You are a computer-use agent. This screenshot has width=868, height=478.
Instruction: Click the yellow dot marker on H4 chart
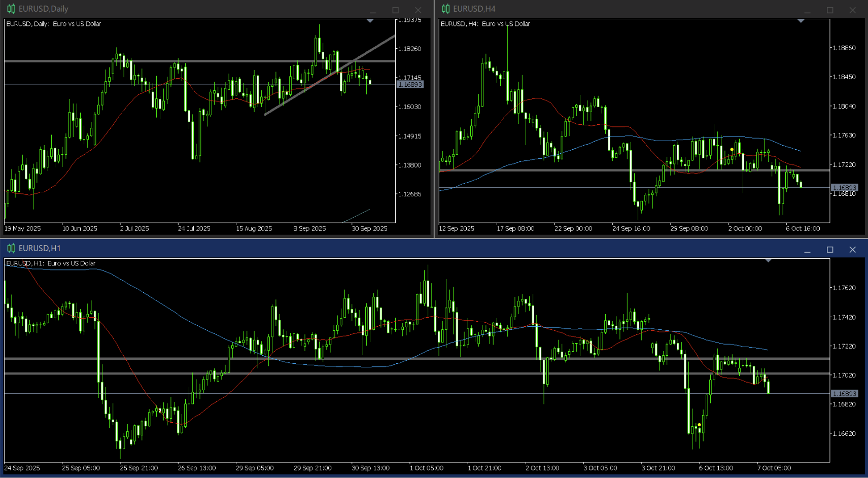[x=732, y=150]
